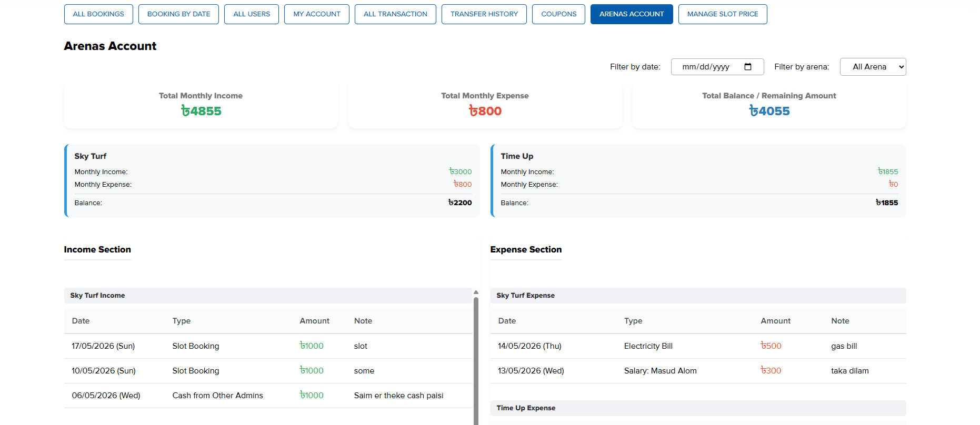The width and height of the screenshot is (980, 425).
Task: Click Time Up balance ৳1855
Action: (x=887, y=203)
